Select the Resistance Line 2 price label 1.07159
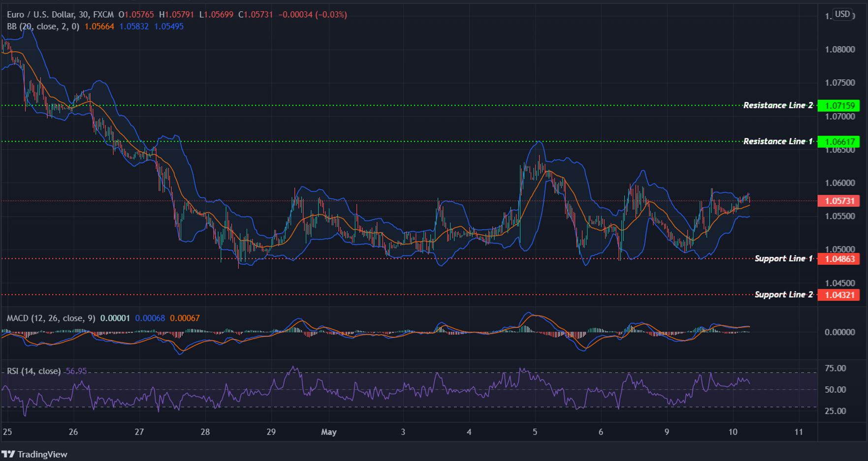This screenshot has width=868, height=461. pos(838,105)
